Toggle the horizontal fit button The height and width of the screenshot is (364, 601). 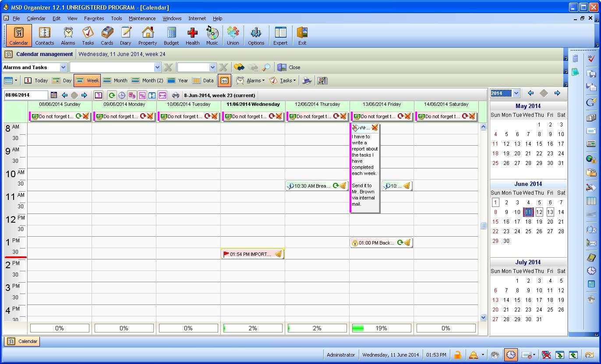point(163,95)
